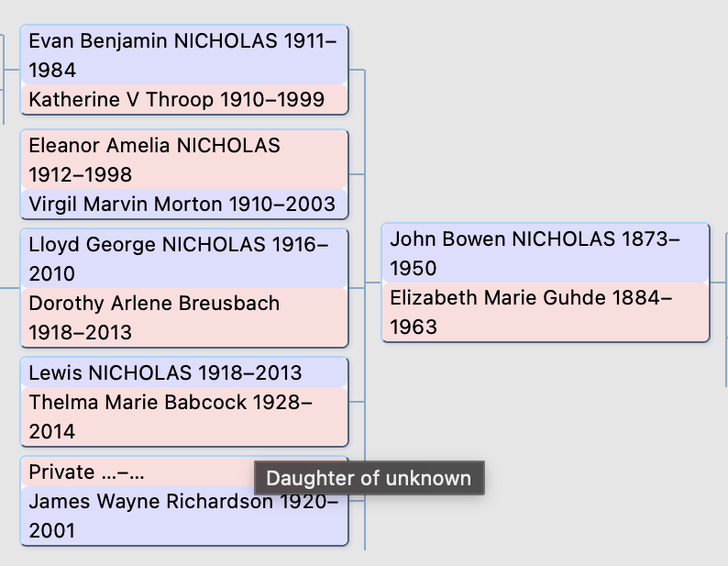Click connector line right of Evan Benjamin box
This screenshot has height=566, width=728.
click(358, 70)
